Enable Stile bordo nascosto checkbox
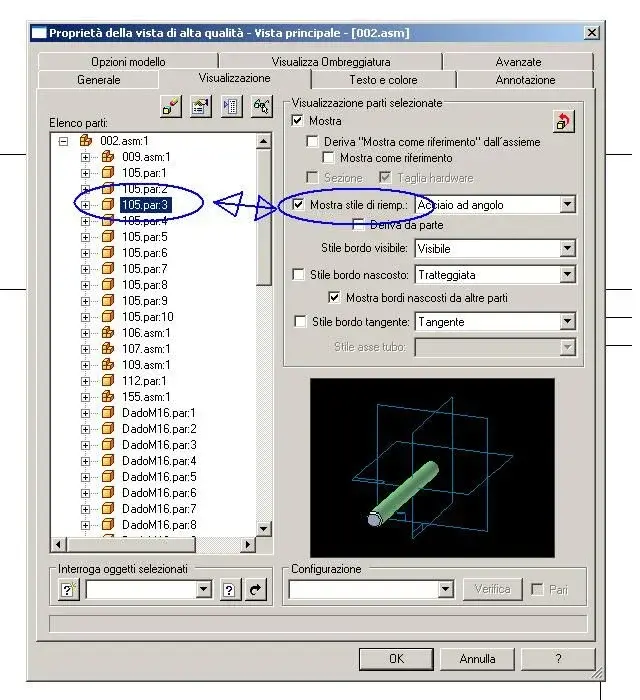The width and height of the screenshot is (640, 700). (x=298, y=274)
